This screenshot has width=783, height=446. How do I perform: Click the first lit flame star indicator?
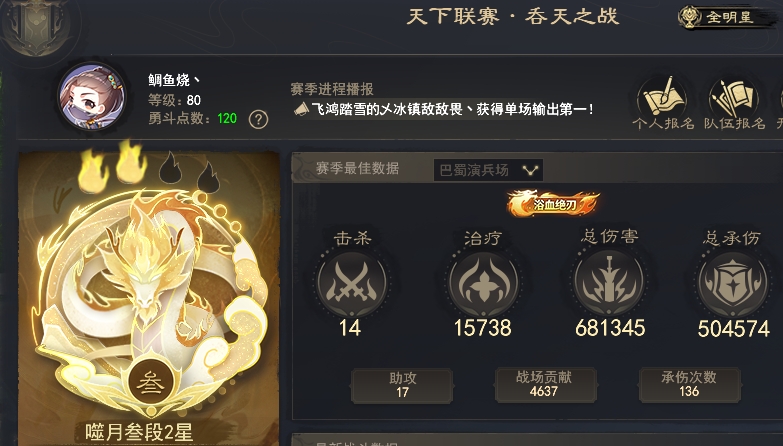pyautogui.click(x=93, y=170)
